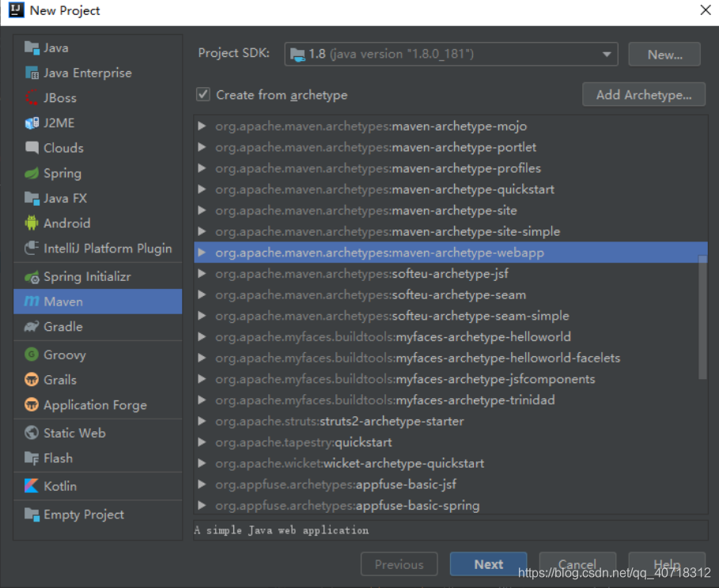Screen dimensions: 719x588
Task: Expand maven-archetype-webapp node
Action: click(201, 252)
